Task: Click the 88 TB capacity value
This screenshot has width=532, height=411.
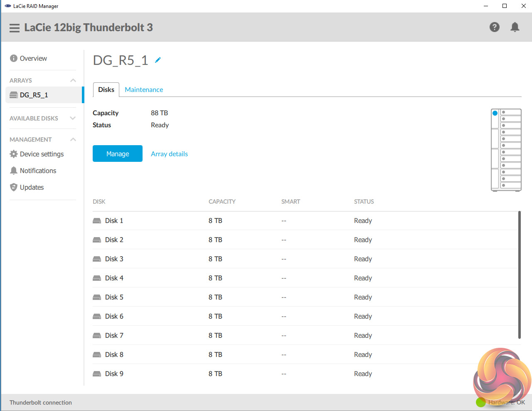Action: click(159, 113)
